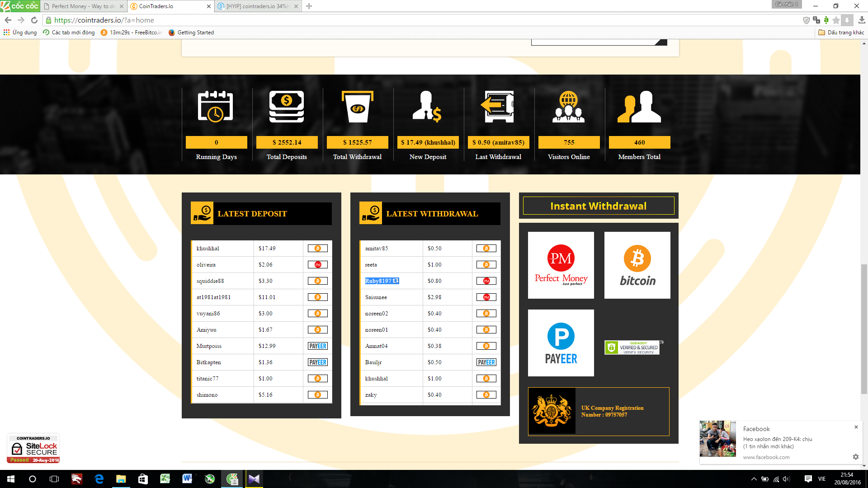Click the SiteLock Secure badge
The width and height of the screenshot is (868, 488).
pos(33,448)
